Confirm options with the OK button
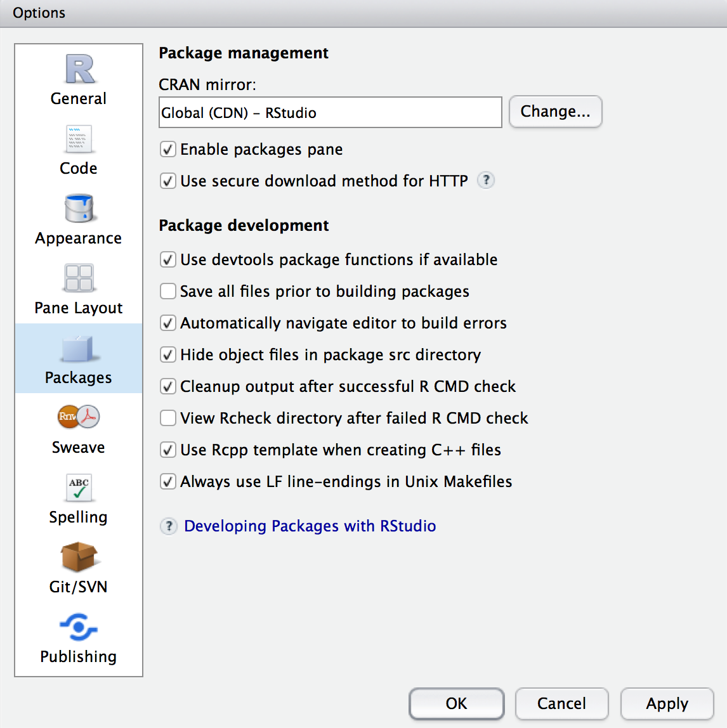727x728 pixels. coord(456,704)
